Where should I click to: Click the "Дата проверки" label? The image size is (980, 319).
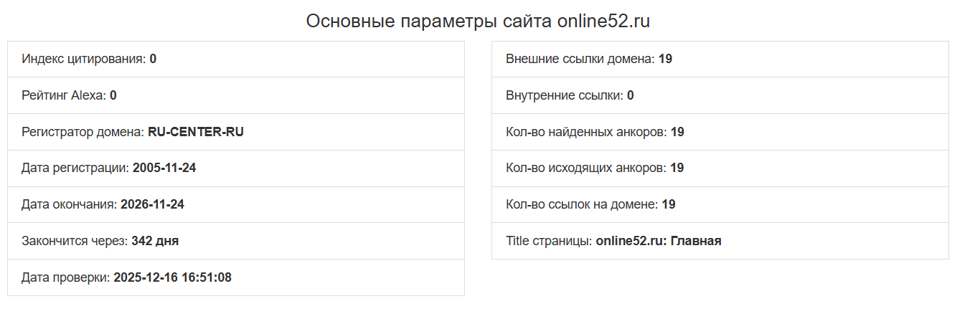(x=66, y=277)
